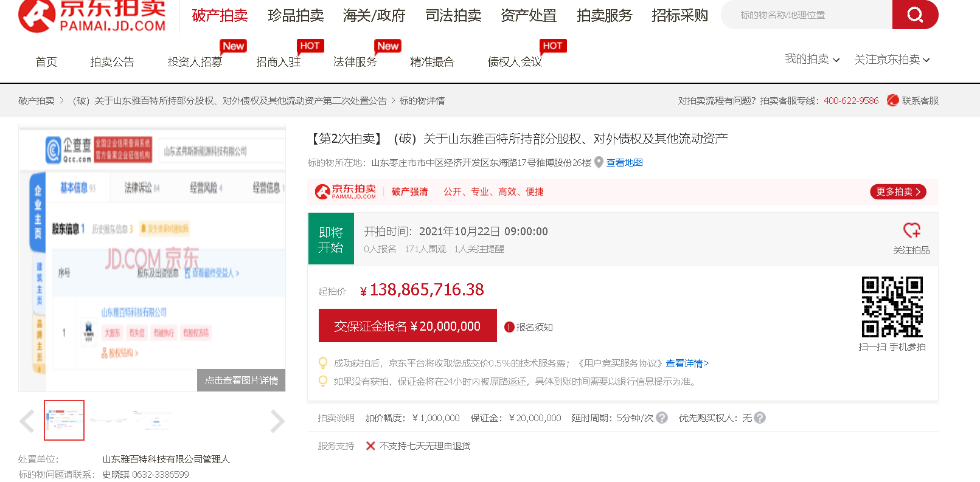Open the 查看地图 map link
The image size is (980, 482).
(x=624, y=162)
